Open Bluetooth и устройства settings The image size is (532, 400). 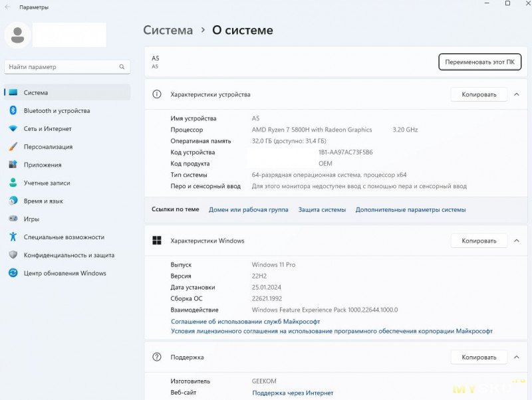[67, 110]
